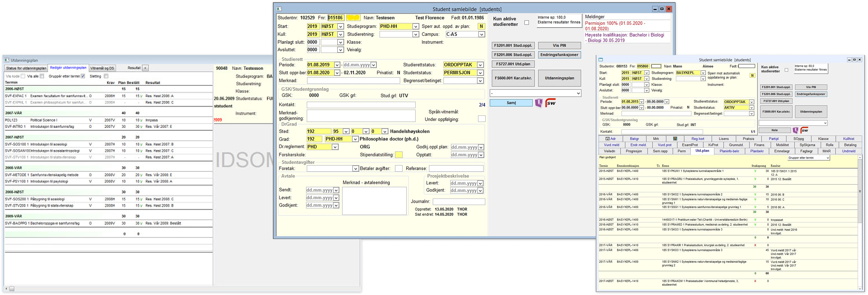Open Grupper etter termin dropdown in small window

(x=828, y=158)
